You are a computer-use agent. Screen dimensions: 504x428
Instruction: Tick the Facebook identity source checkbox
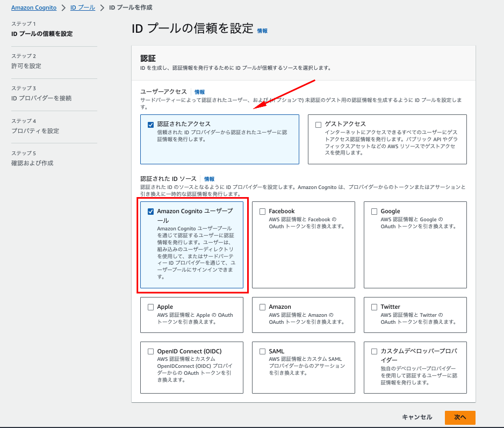pos(262,212)
